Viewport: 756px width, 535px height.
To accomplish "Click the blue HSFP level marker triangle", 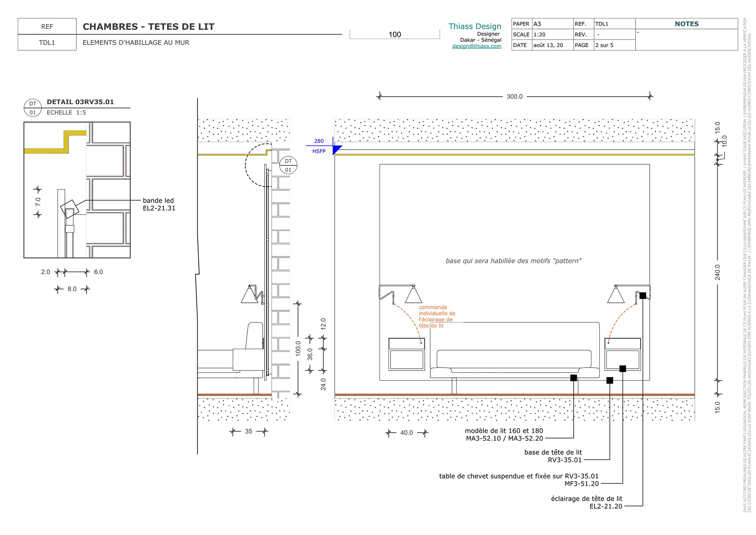I will (337, 150).
